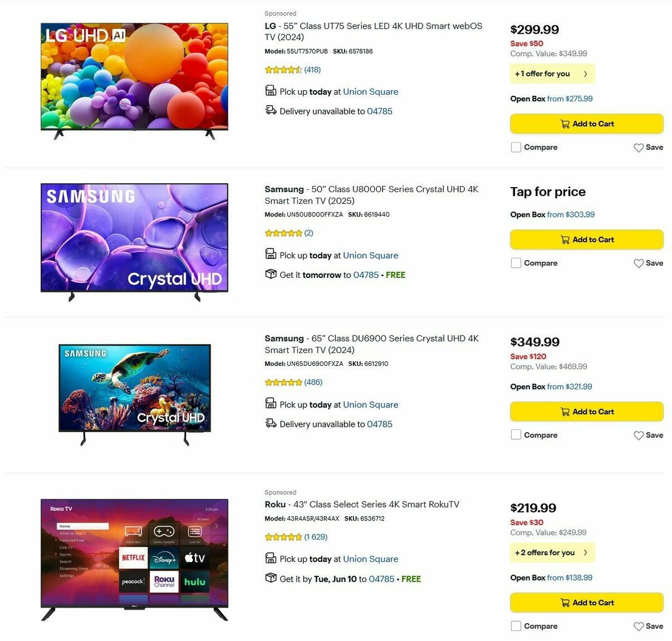Viewport: 672px width, 641px height.
Task: Click the cart icon inside the Roku Add to Cart button
Action: coord(565,602)
